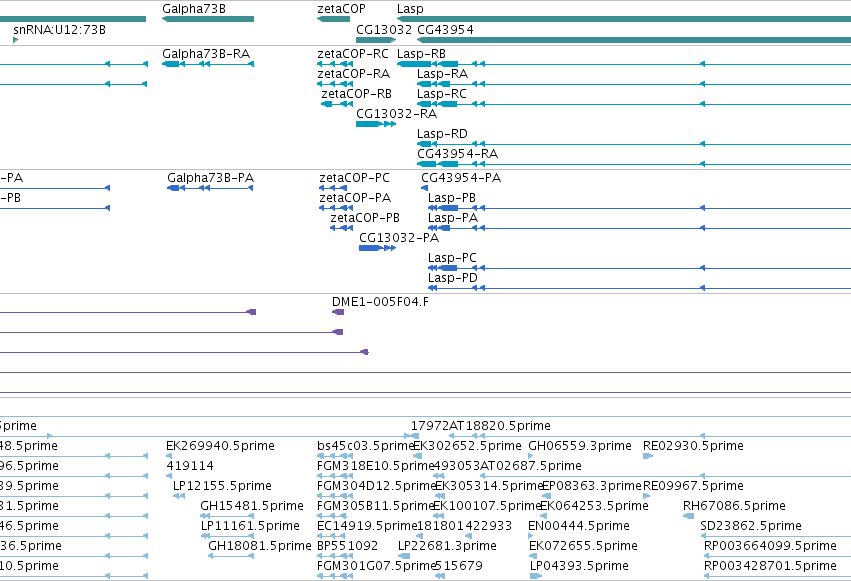The width and height of the screenshot is (851, 581).
Task: Select the CG13032 gene bar
Action: click(376, 40)
